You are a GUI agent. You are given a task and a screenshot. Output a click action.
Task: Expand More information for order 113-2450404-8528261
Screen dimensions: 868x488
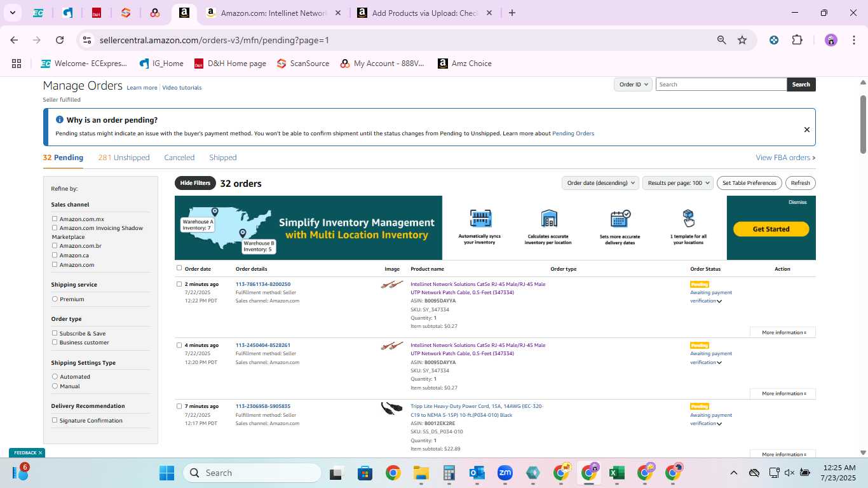(783, 393)
